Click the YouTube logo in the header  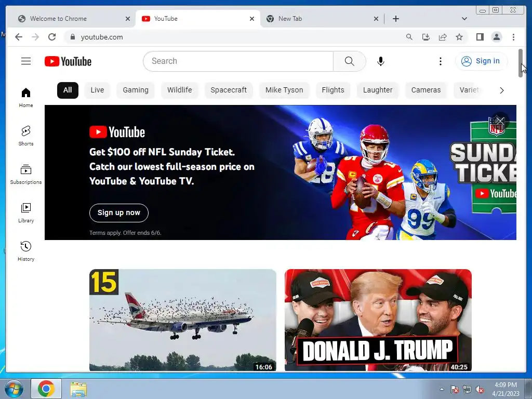click(x=68, y=61)
